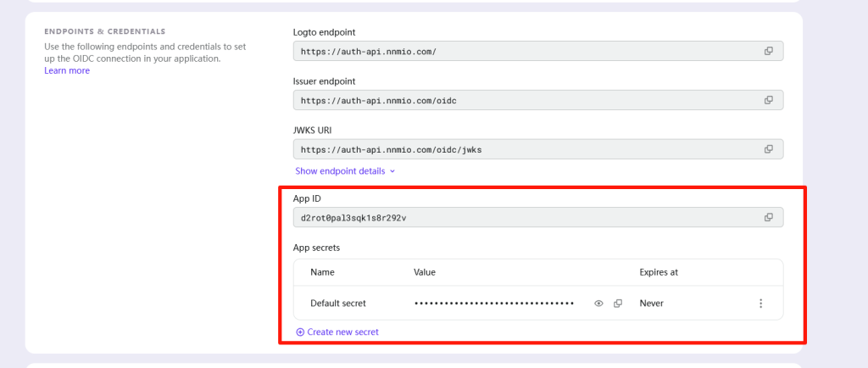Image resolution: width=868 pixels, height=368 pixels.
Task: Reveal the Default secret with eye icon
Action: 598,304
